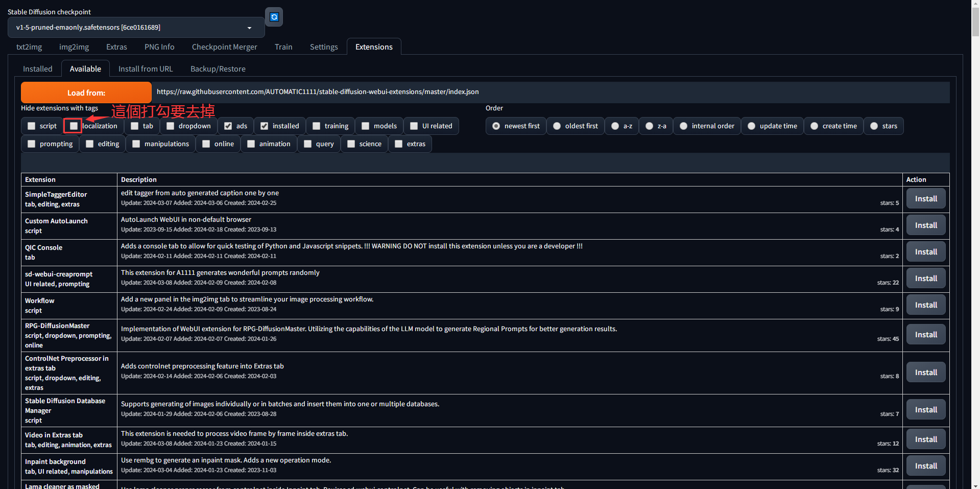This screenshot has width=980, height=489.
Task: Sort extensions a-z
Action: coord(615,126)
